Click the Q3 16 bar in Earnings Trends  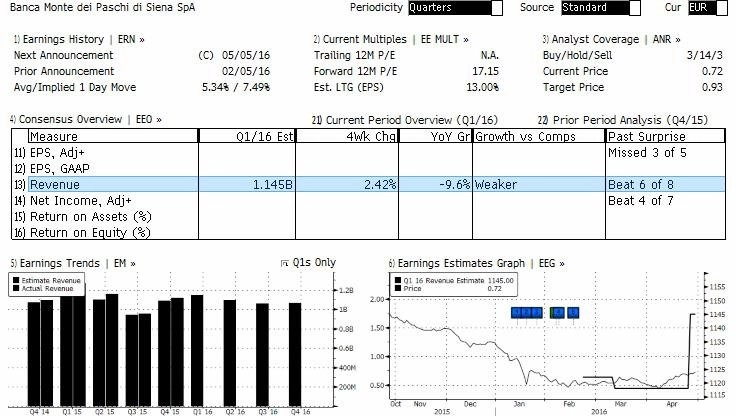point(262,355)
